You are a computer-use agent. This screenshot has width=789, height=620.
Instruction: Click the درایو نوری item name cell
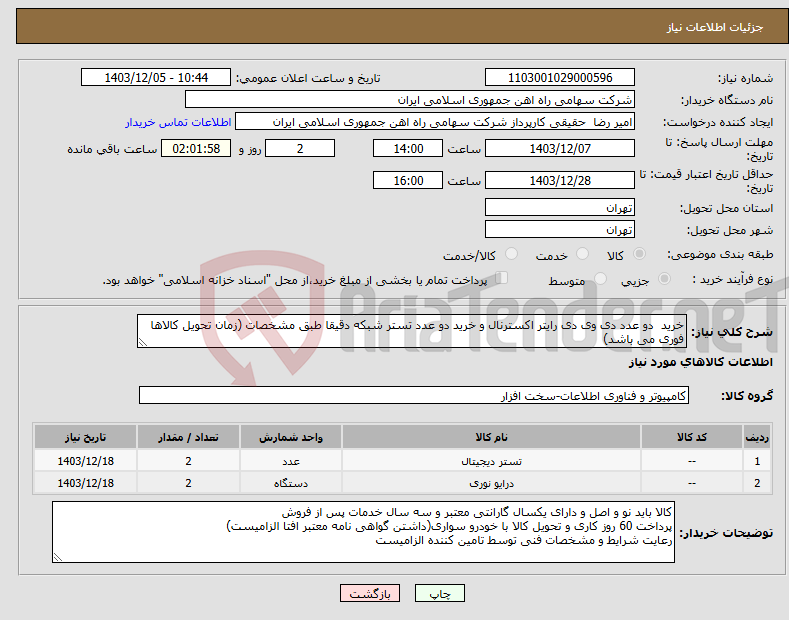tap(491, 483)
